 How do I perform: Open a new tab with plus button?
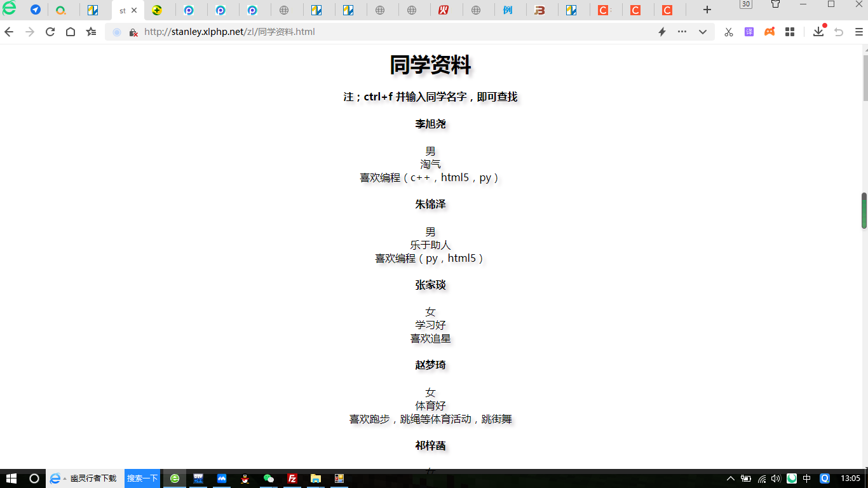coord(707,10)
